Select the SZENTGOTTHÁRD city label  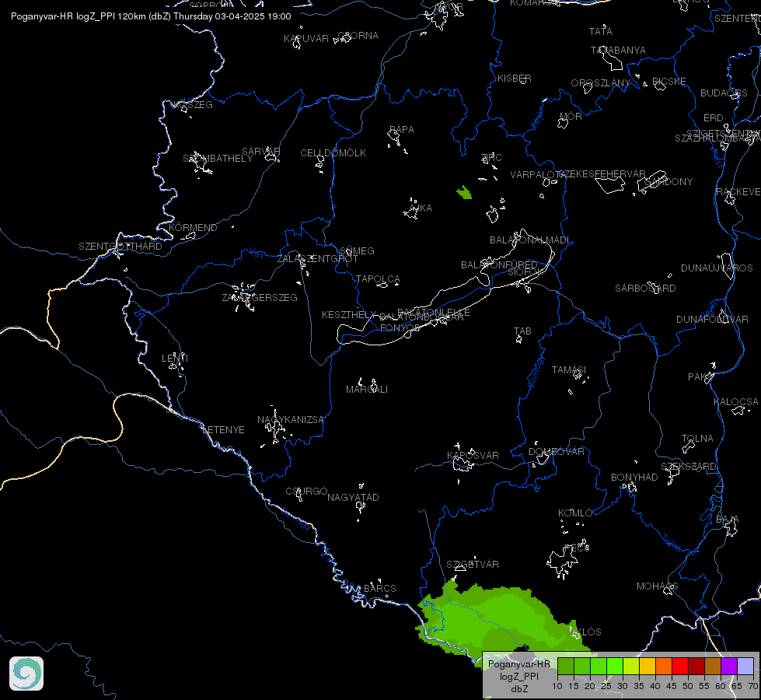(120, 247)
